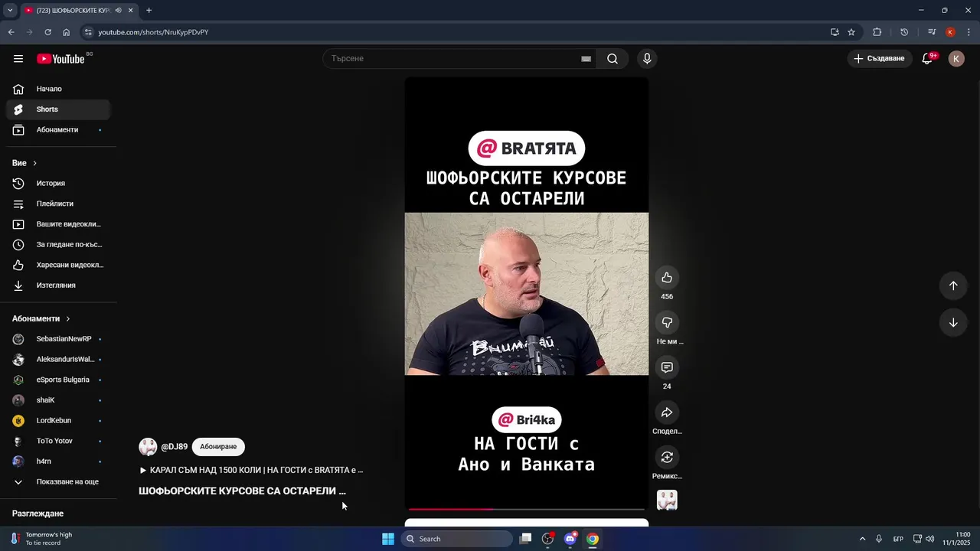Install app icon in address bar
Viewport: 980px width, 551px height.
(835, 32)
